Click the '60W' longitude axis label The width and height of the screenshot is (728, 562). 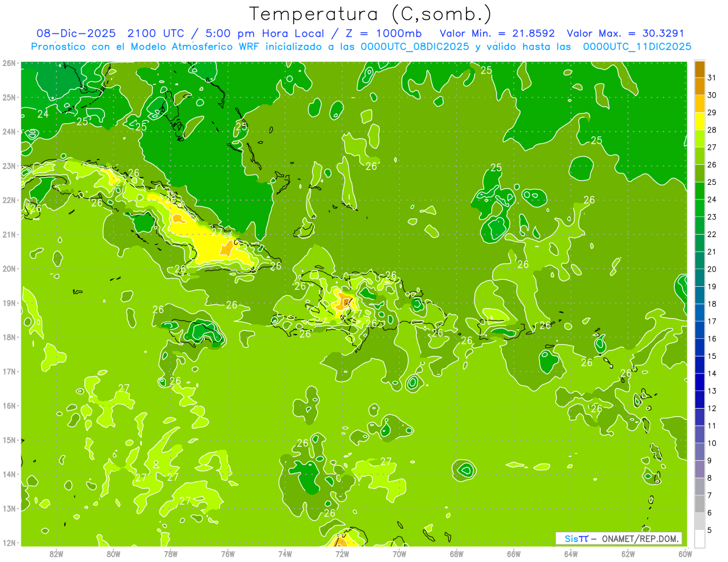(685, 554)
